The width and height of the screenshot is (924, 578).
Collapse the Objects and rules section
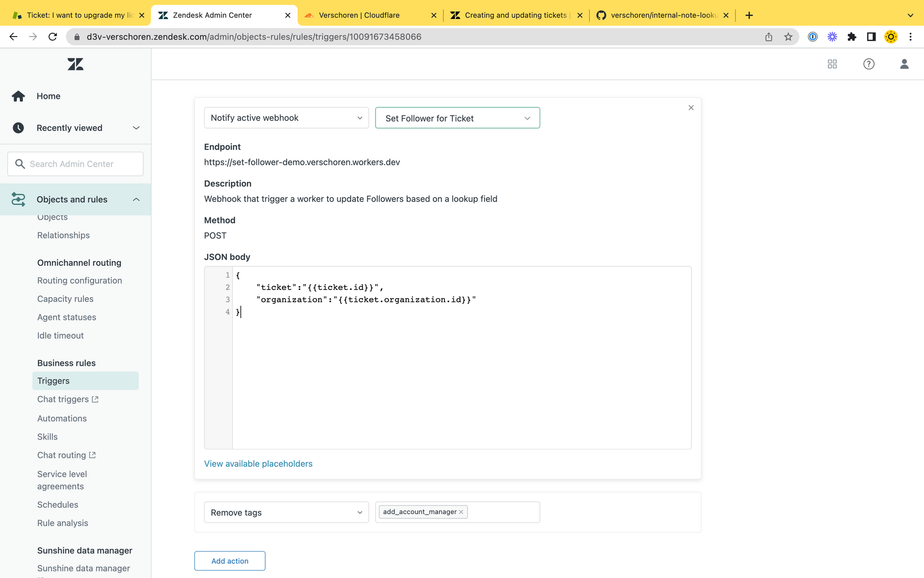136,199
